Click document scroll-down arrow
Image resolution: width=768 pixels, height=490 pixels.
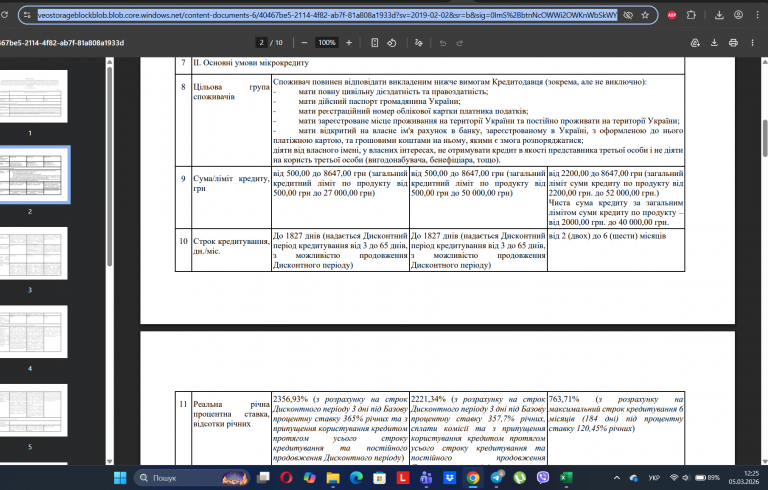click(765, 461)
